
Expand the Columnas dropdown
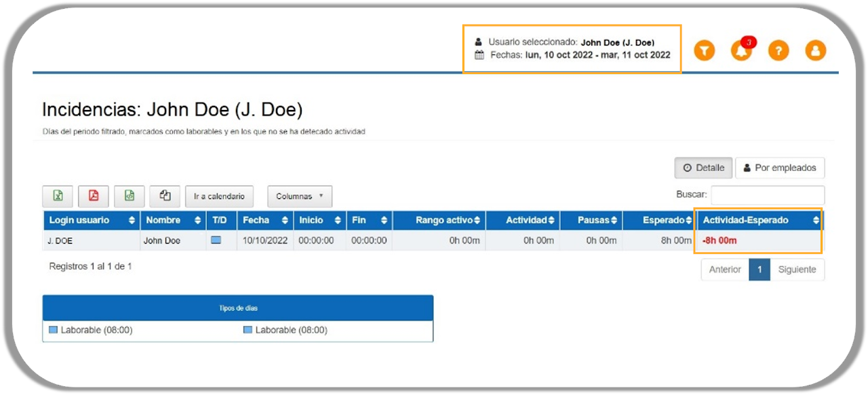300,196
